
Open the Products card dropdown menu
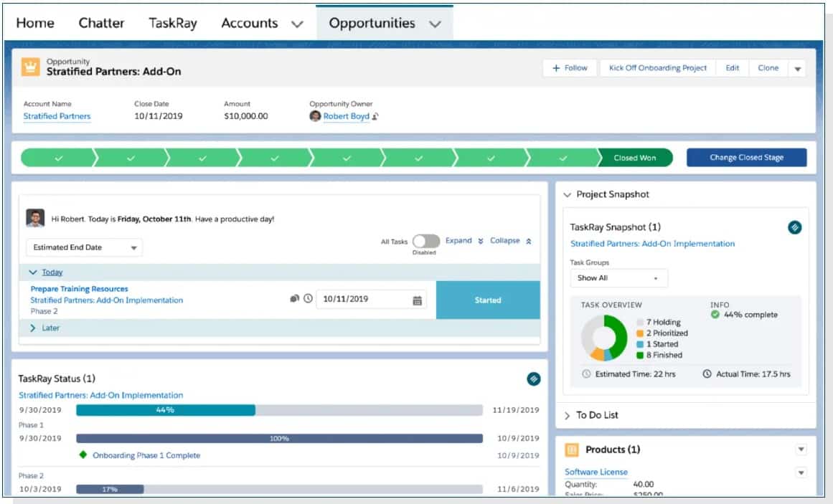coord(801,450)
